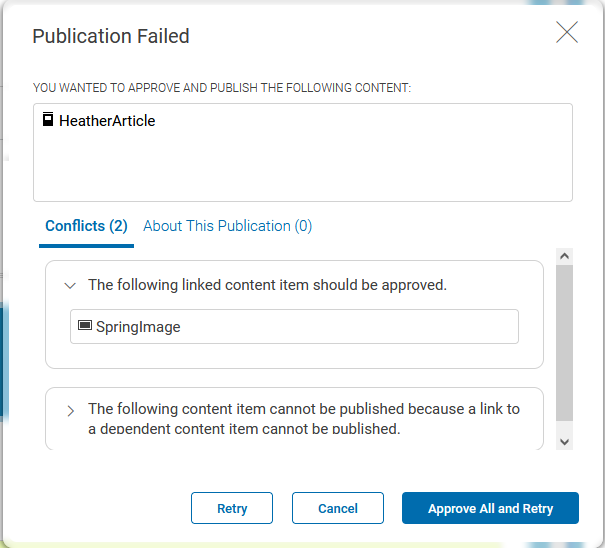Click the 'You wanted to approve' label
The height and width of the screenshot is (548, 605).
click(222, 88)
